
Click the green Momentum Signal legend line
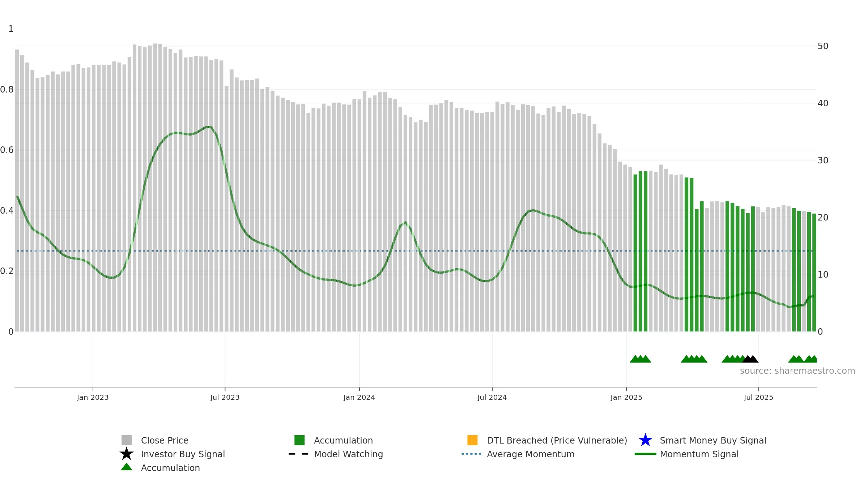[645, 454]
